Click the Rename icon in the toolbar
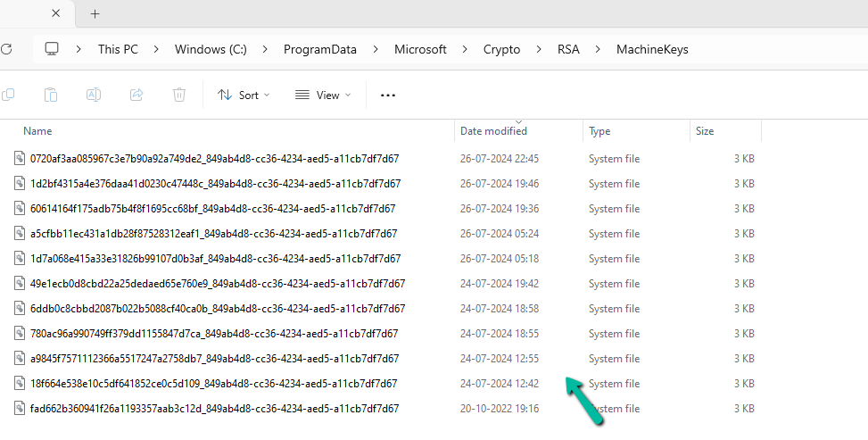Viewport: 868px width, 440px height. 94,95
